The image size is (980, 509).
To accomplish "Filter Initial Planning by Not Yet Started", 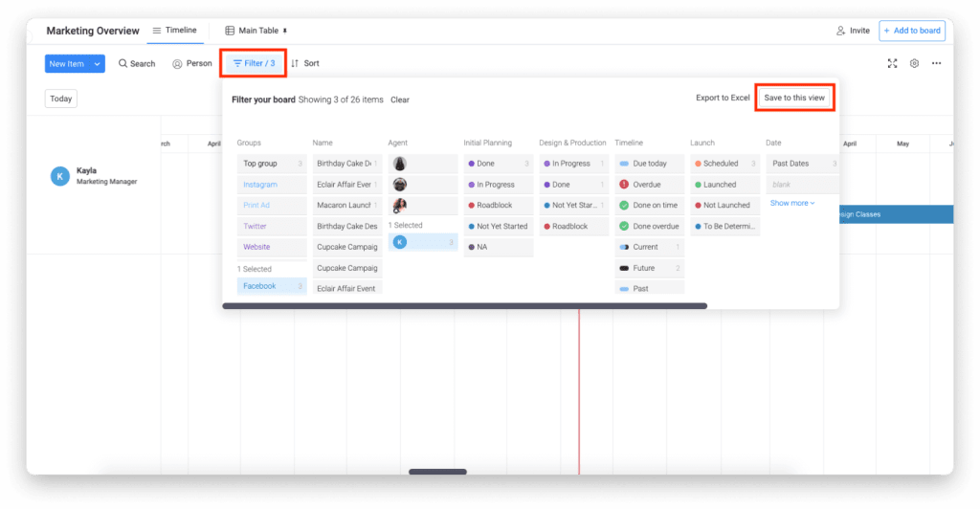I will (498, 226).
